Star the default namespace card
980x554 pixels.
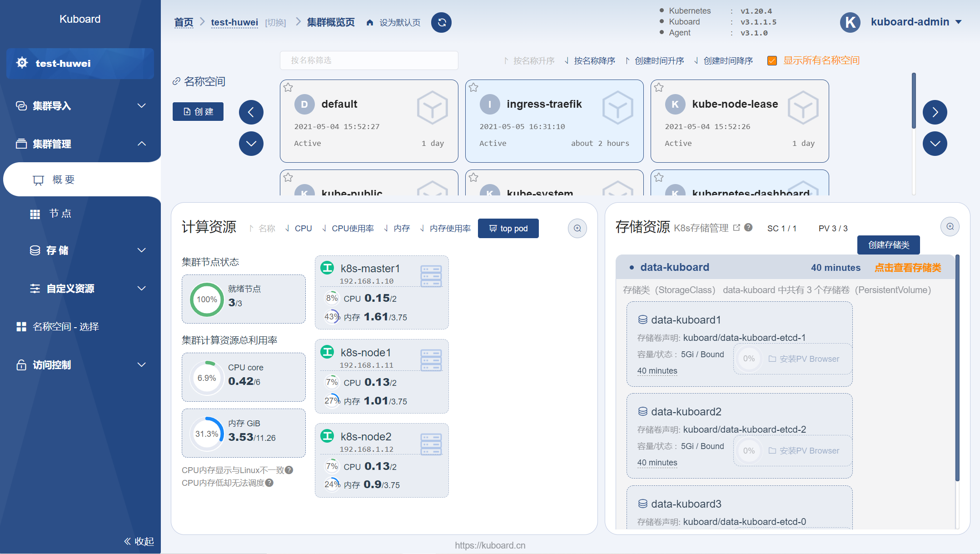point(288,87)
